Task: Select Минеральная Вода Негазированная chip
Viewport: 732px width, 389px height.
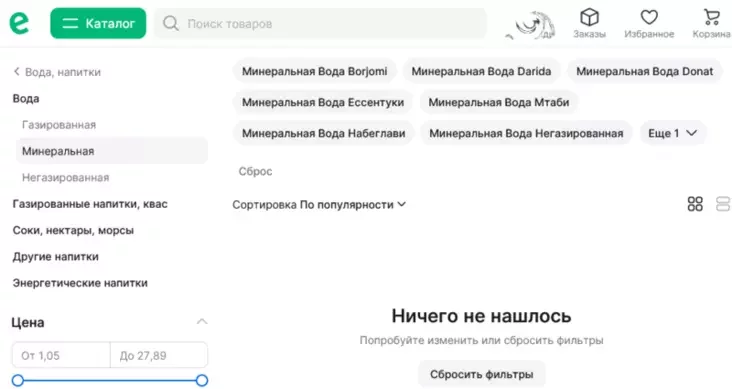Action: 527,133
